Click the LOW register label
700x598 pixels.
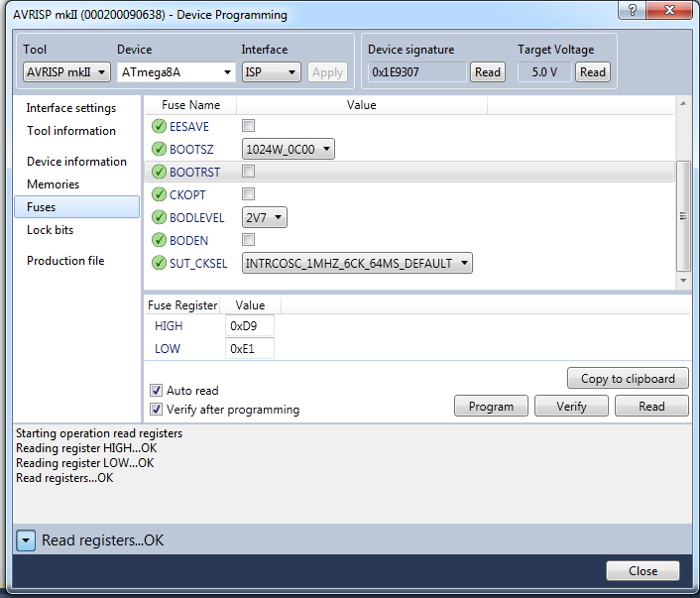click(168, 349)
